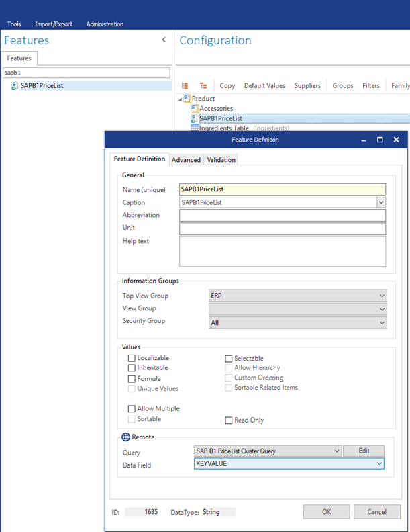Open the Tools menu

point(14,24)
